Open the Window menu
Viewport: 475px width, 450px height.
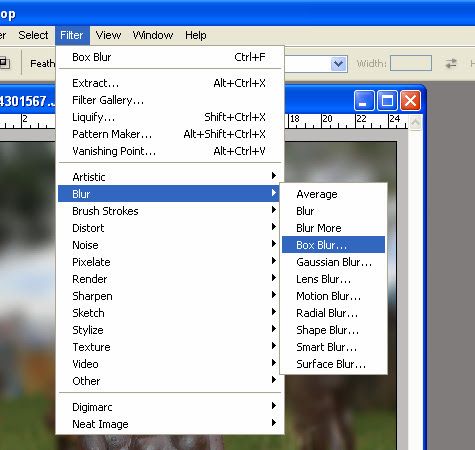point(153,35)
